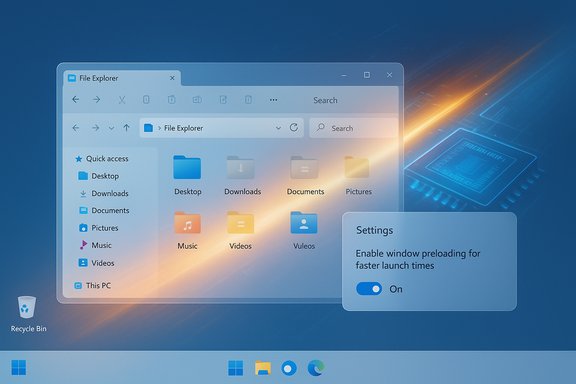Click the File Explorer path text
This screenshot has height=384, width=576.
pos(183,128)
